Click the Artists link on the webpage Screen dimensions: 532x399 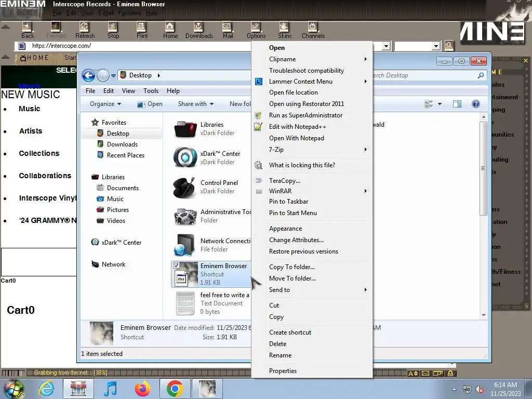point(31,131)
